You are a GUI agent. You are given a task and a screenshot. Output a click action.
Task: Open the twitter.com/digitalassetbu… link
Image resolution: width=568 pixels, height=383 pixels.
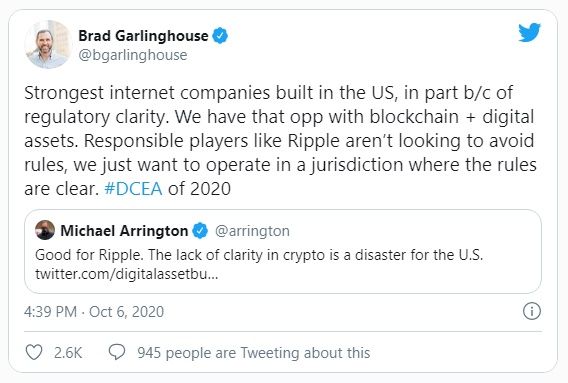point(127,274)
